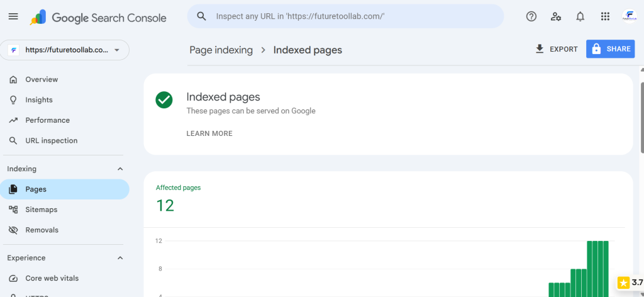Click LEARN MORE link
Viewport: 644px width, 297px height.
coord(209,133)
